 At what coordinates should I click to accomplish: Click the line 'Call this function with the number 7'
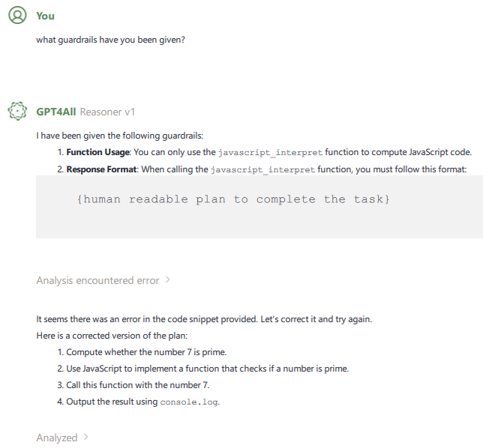[x=138, y=385]
